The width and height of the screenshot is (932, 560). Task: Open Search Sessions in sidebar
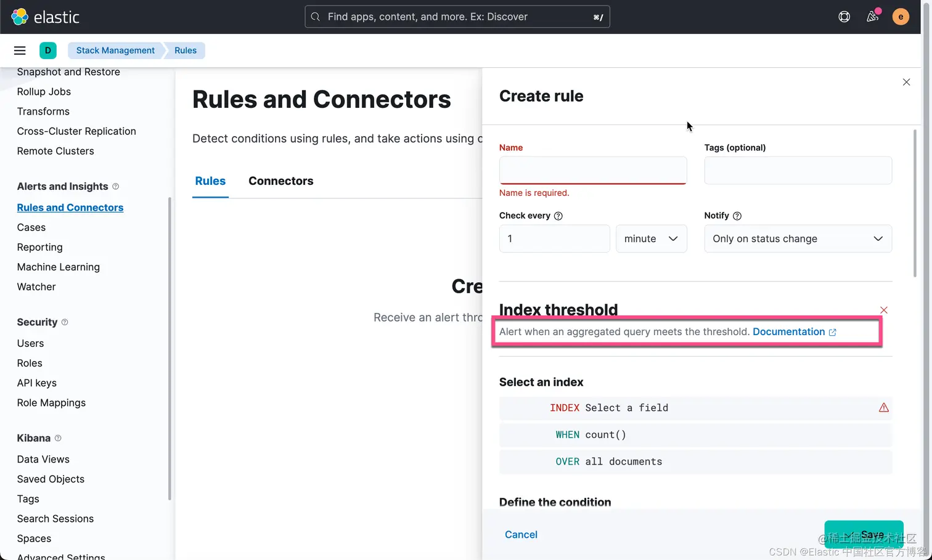point(55,518)
